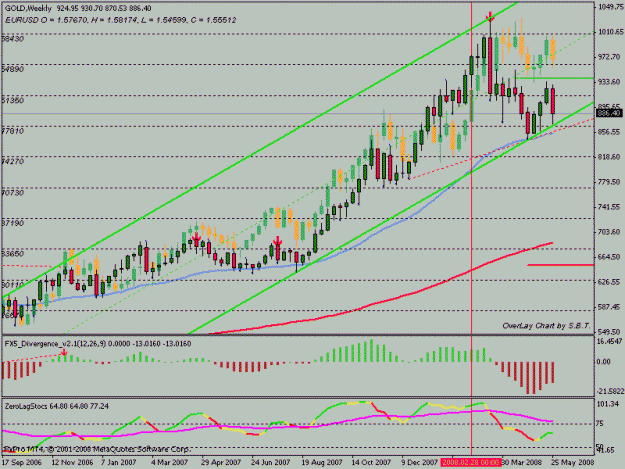Click the -21.5822 divergence scale value
Viewport: 625px width, 469px height.
click(x=610, y=392)
